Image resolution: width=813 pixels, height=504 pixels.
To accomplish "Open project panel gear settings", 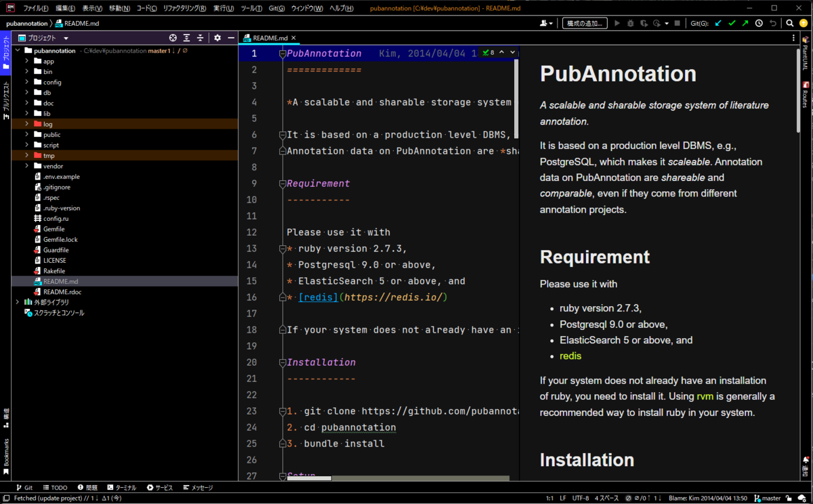I will click(217, 38).
